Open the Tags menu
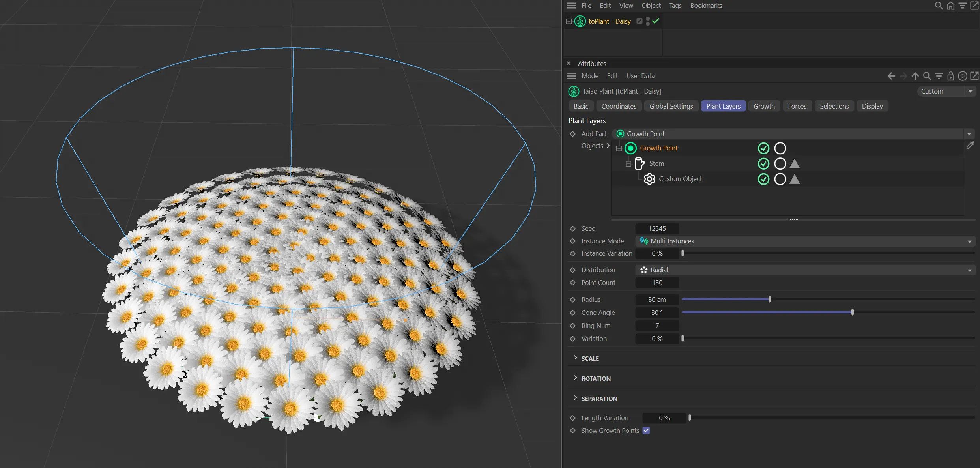 pos(675,6)
